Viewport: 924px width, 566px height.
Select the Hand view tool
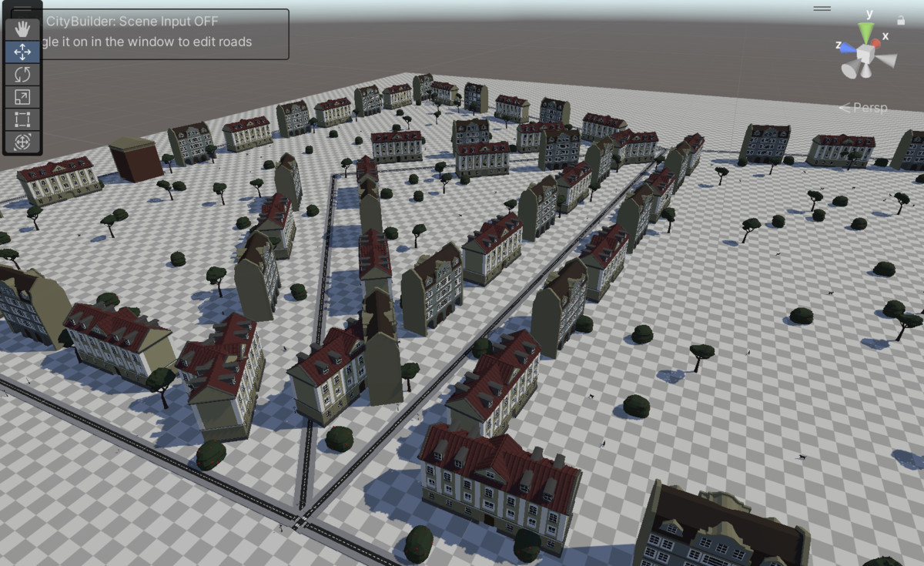point(22,29)
